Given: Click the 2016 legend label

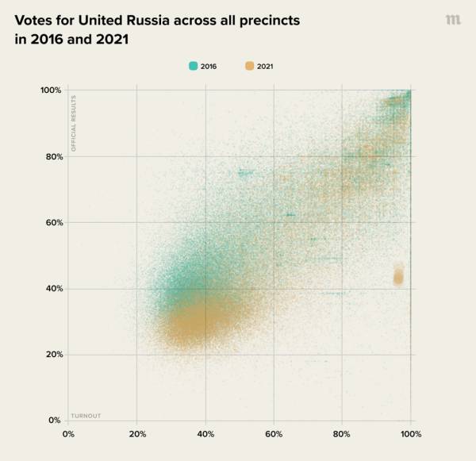Looking at the screenshot, I should click(209, 66).
